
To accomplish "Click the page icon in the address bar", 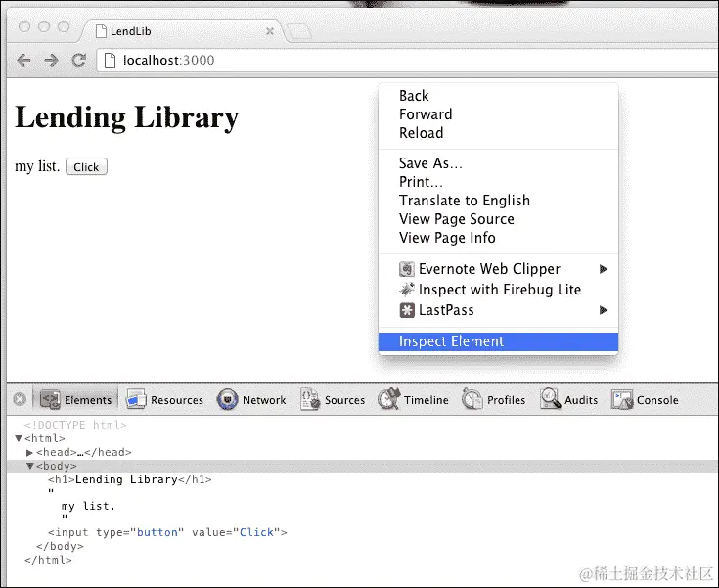I will click(110, 60).
